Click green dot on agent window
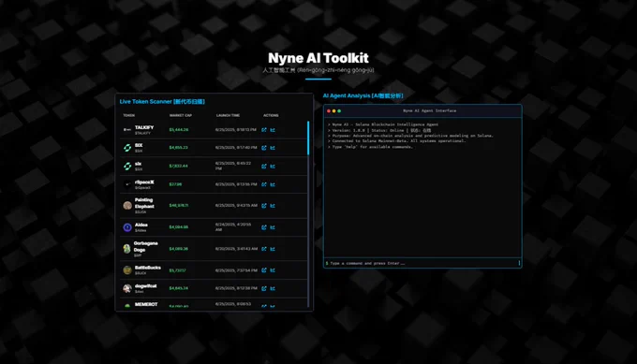The image size is (637, 364). pyautogui.click(x=339, y=110)
